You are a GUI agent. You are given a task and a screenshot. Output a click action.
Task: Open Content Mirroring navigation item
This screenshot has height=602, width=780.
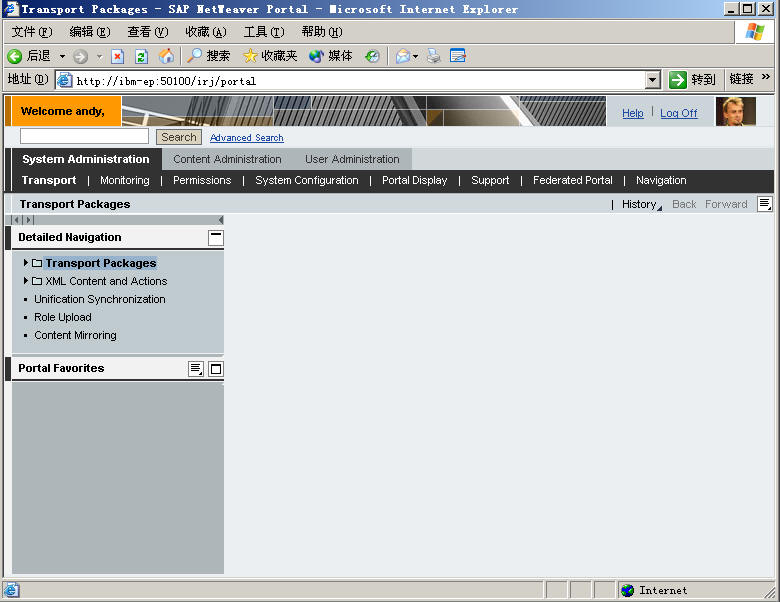coord(75,335)
